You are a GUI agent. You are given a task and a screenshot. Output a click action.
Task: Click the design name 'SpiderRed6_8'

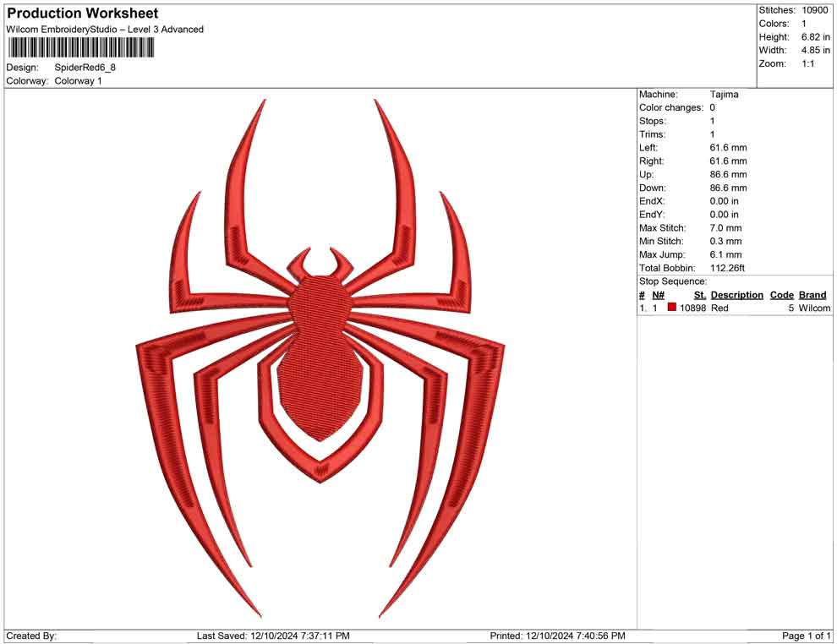pos(85,68)
